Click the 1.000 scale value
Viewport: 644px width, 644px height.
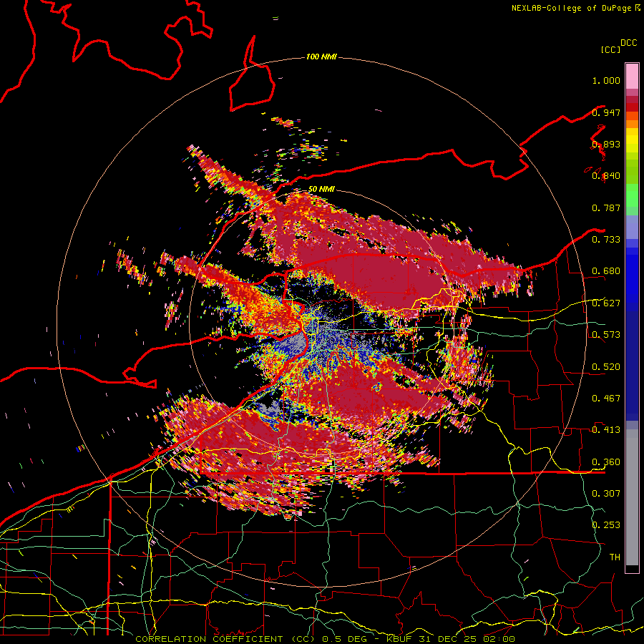coord(606,80)
